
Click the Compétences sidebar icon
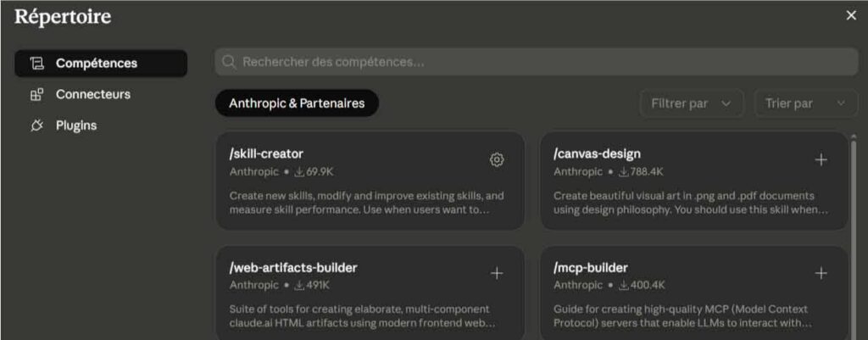point(36,64)
